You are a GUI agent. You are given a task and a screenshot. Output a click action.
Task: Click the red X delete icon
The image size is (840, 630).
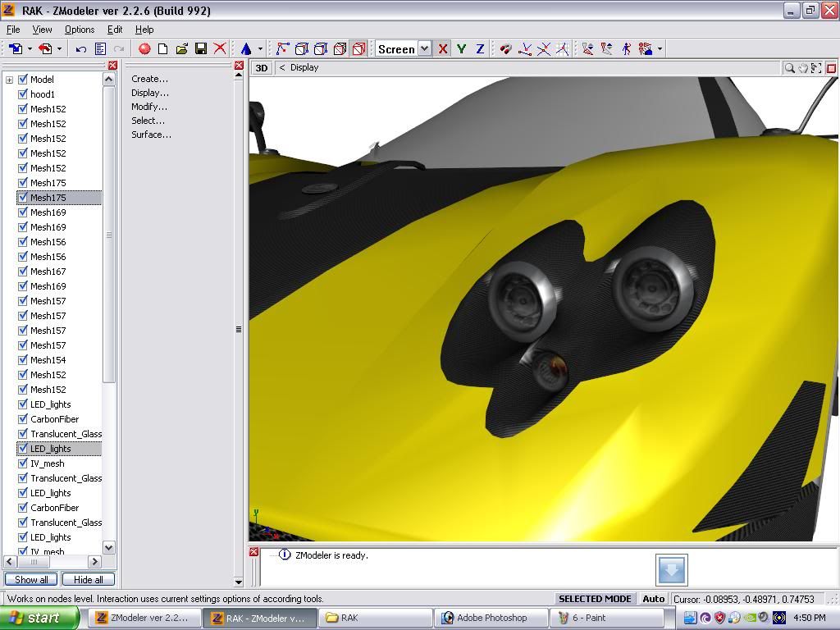pyautogui.click(x=220, y=49)
